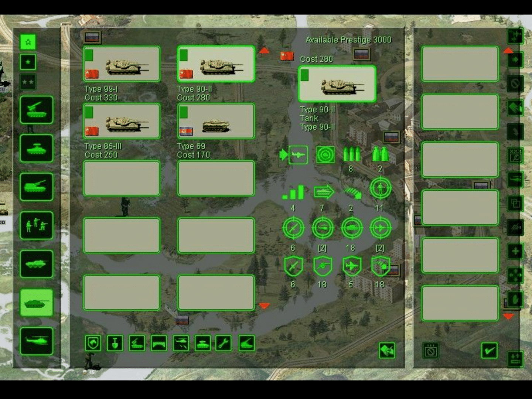This screenshot has height=399, width=532.
Task: Select the Type 99-I tank card
Action: click(x=122, y=64)
